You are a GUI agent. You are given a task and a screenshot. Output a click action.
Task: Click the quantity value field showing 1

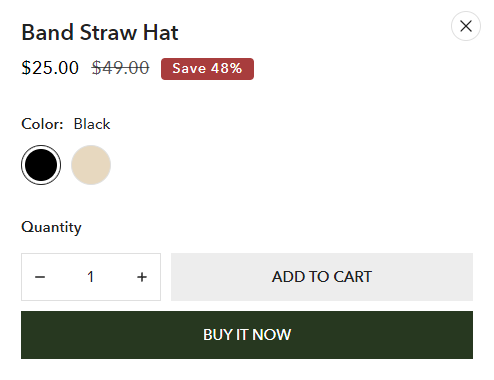click(x=91, y=277)
